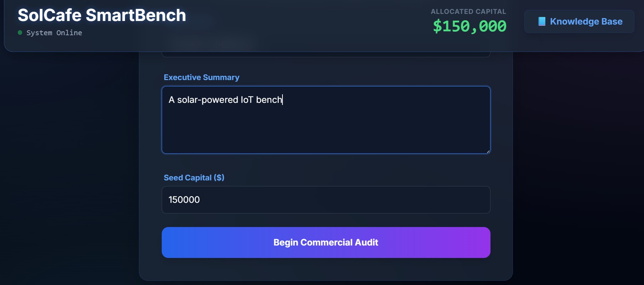Click the Executive Summary textarea resize handle

pyautogui.click(x=488, y=151)
